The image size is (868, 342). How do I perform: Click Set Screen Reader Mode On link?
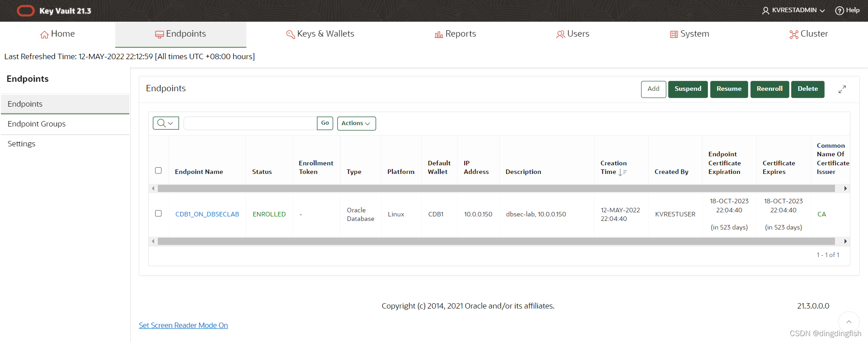[x=183, y=325]
